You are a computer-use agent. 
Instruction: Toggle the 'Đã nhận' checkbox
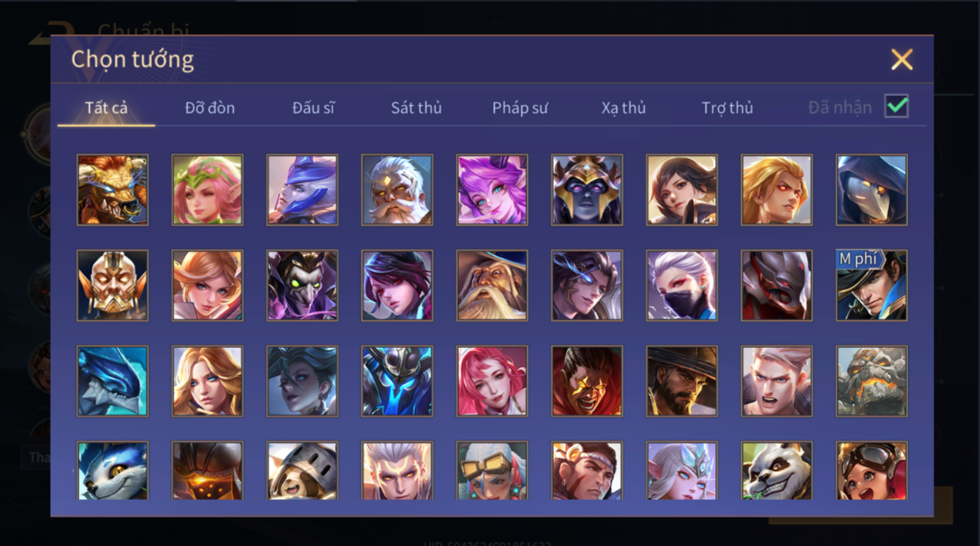tap(897, 106)
